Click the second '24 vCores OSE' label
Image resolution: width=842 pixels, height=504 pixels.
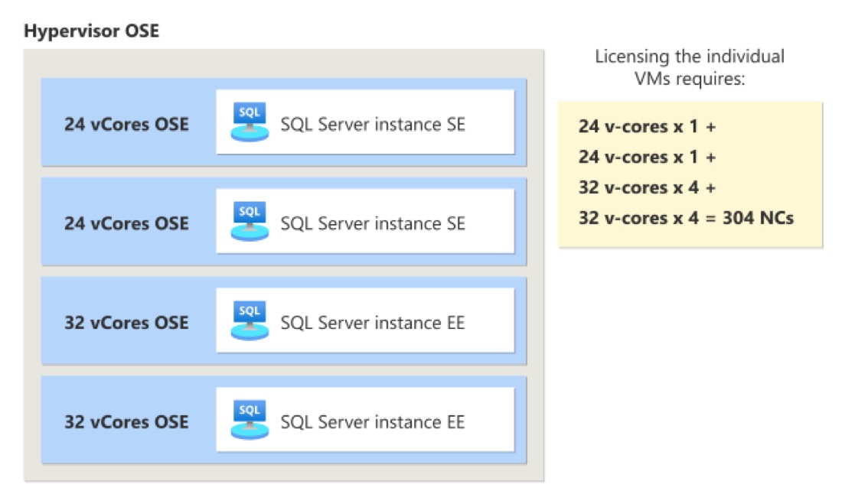127,224
